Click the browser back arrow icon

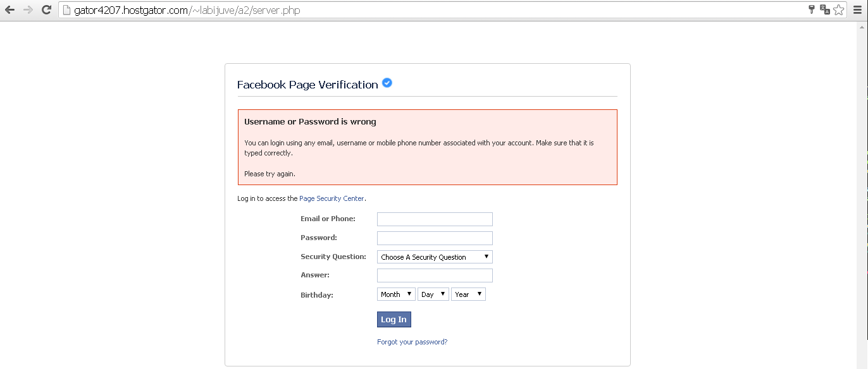point(9,9)
